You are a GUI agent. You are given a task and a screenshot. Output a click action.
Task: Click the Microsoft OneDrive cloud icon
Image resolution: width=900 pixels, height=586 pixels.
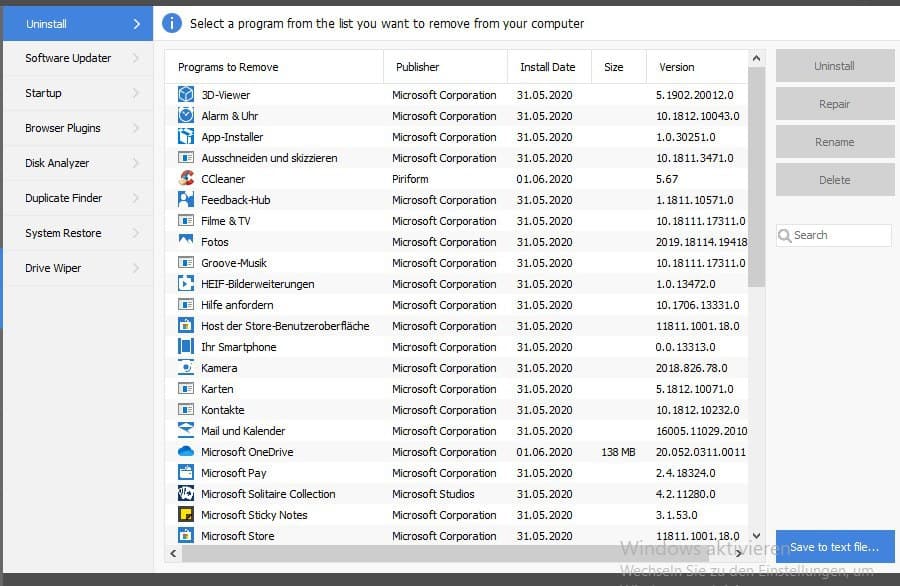185,452
